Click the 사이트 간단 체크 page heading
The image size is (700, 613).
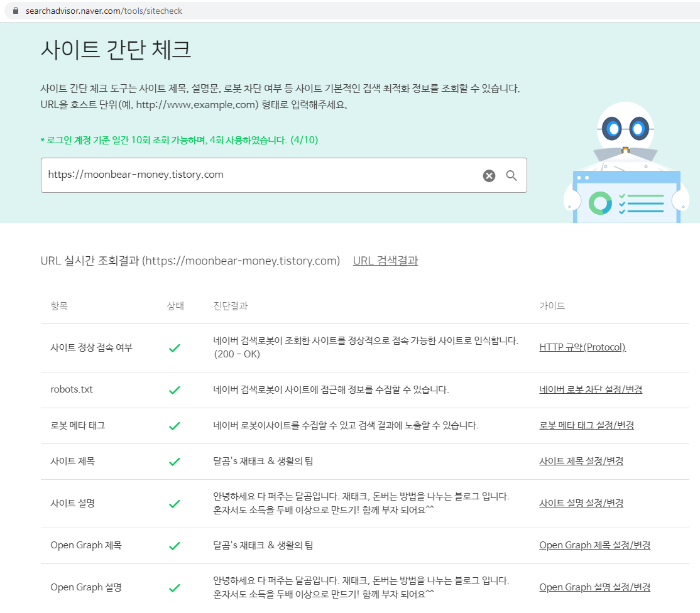pyautogui.click(x=116, y=50)
